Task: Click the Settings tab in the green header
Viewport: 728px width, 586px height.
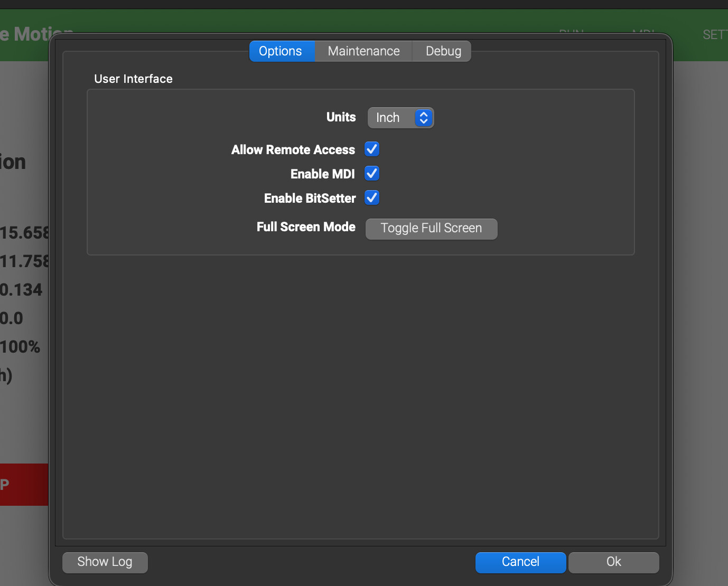Action: [714, 35]
